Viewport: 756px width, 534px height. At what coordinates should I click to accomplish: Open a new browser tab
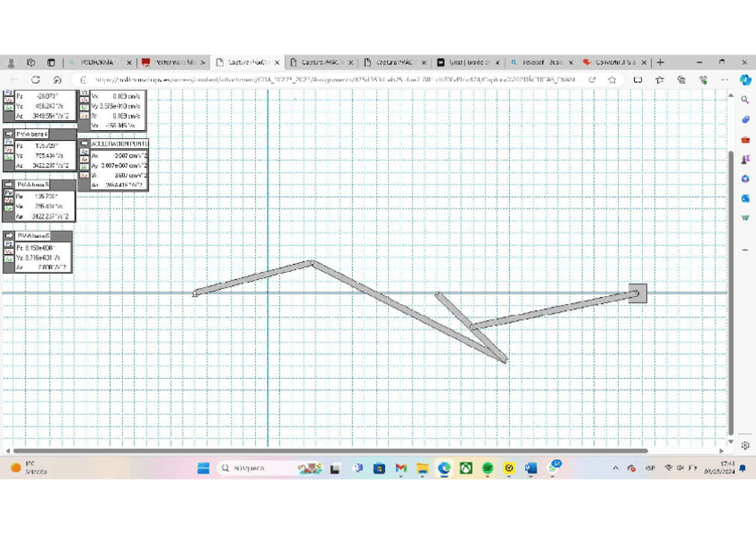(x=661, y=62)
